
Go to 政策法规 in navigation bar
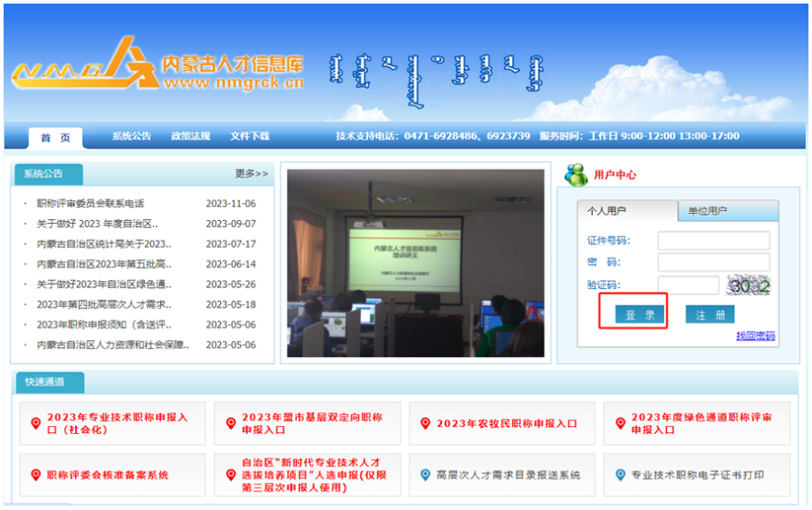pos(191,136)
